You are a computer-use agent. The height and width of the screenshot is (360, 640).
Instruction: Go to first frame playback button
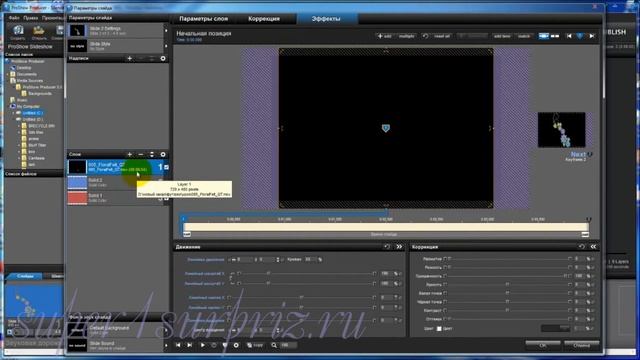tap(178, 345)
